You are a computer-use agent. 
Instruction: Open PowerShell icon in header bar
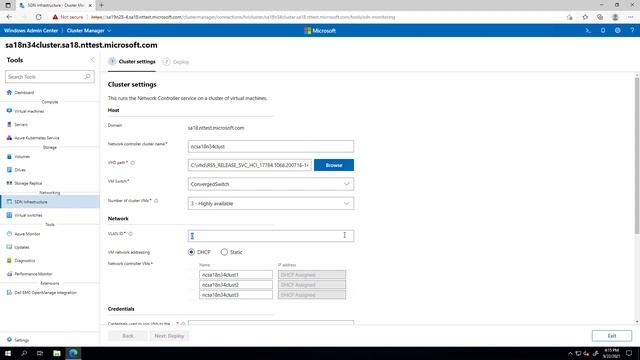(588, 31)
